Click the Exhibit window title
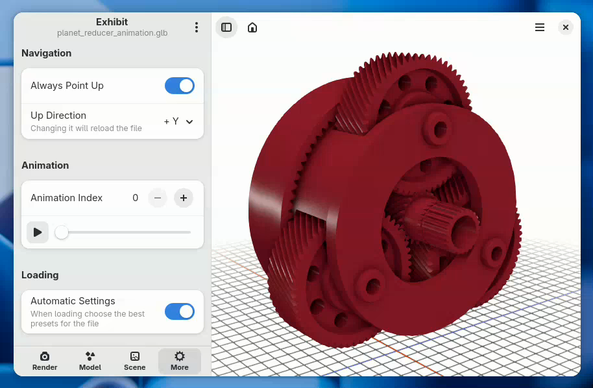Viewport: 593px width, 388px height. pyautogui.click(x=112, y=22)
